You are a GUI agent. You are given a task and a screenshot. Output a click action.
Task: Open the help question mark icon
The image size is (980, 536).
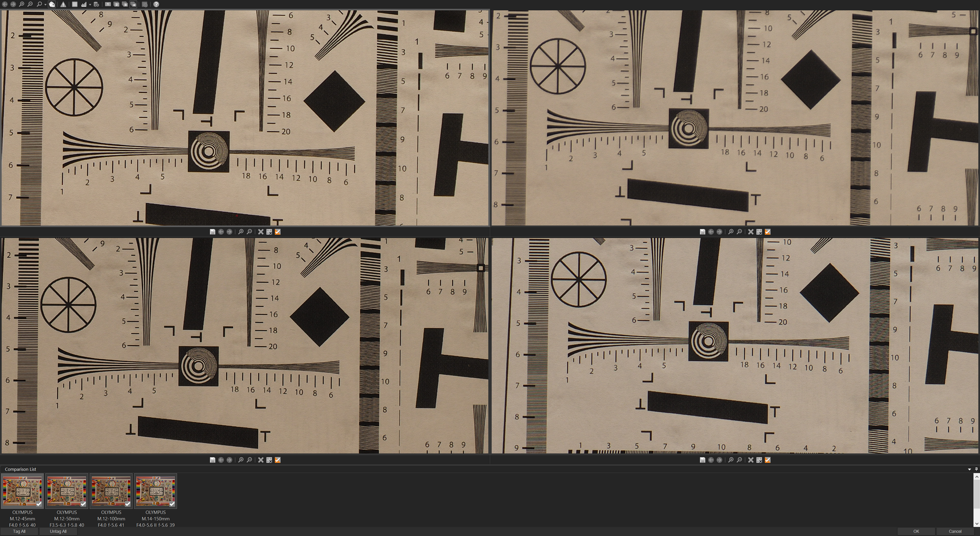[x=156, y=4]
